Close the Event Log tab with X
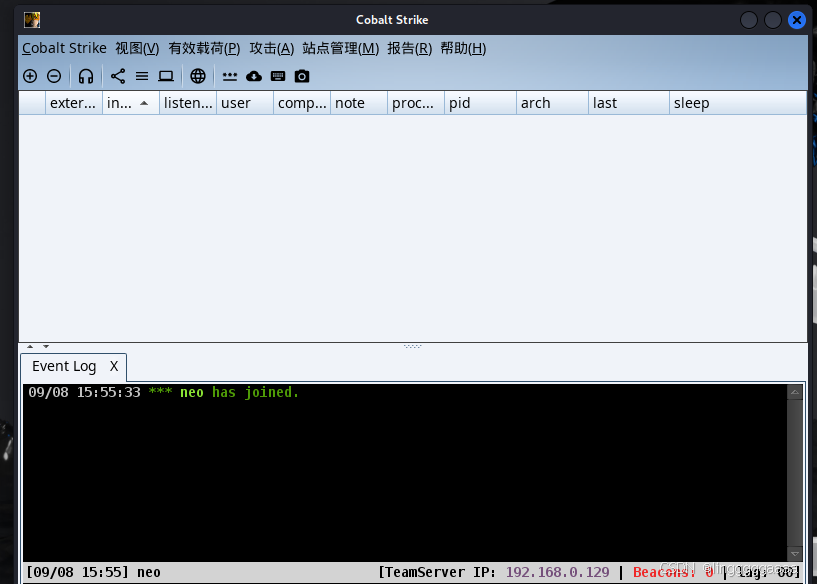 (114, 366)
